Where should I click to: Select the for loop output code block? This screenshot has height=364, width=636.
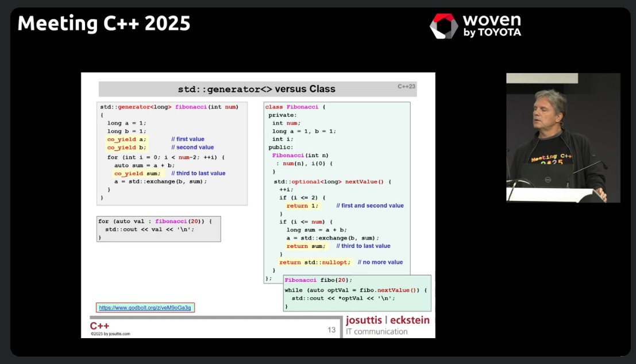[159, 229]
